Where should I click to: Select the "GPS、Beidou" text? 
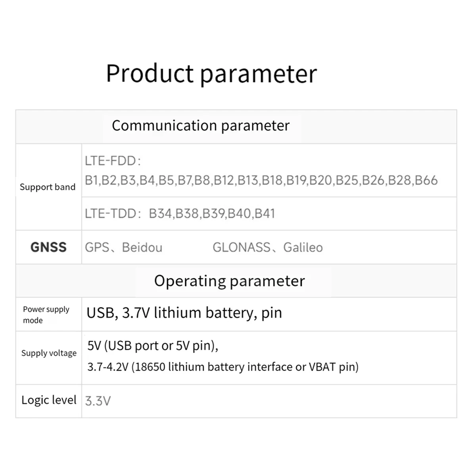click(x=123, y=247)
